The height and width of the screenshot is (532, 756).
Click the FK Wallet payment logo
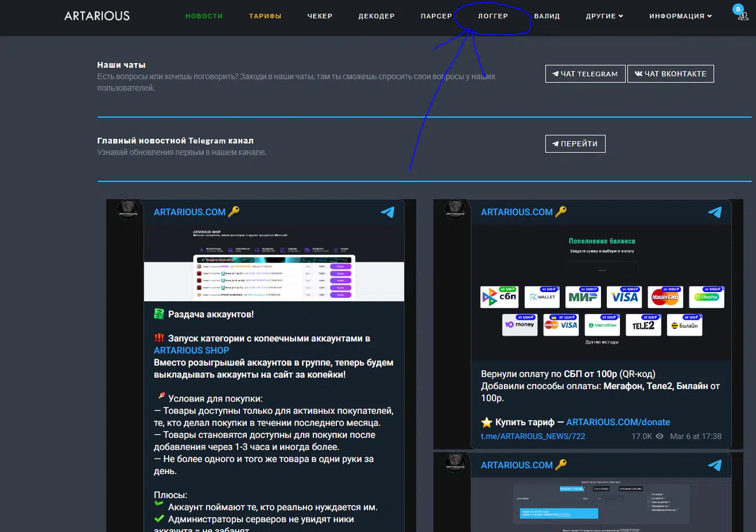click(542, 297)
